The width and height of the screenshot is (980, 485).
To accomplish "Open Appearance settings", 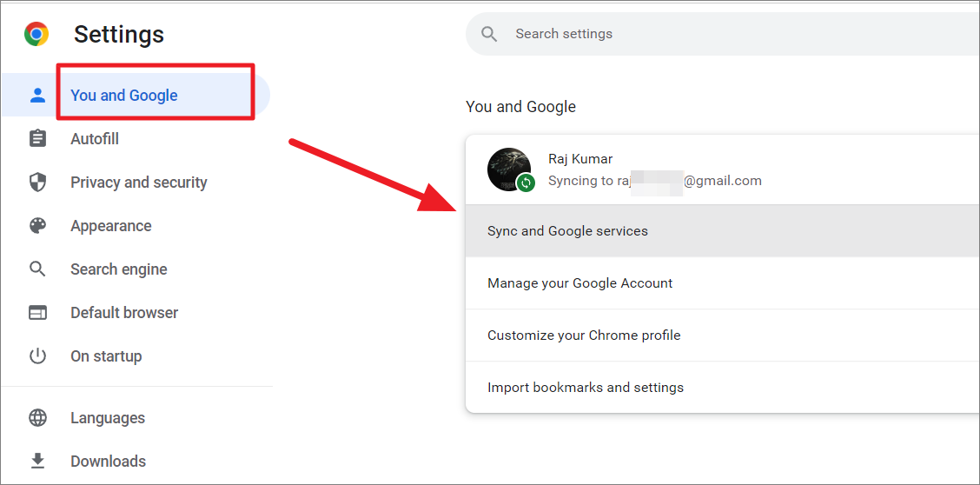I will (110, 226).
